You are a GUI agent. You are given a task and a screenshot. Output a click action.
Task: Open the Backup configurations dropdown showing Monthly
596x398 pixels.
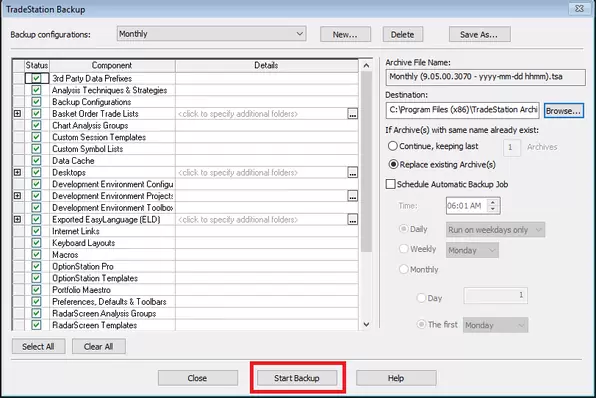211,34
